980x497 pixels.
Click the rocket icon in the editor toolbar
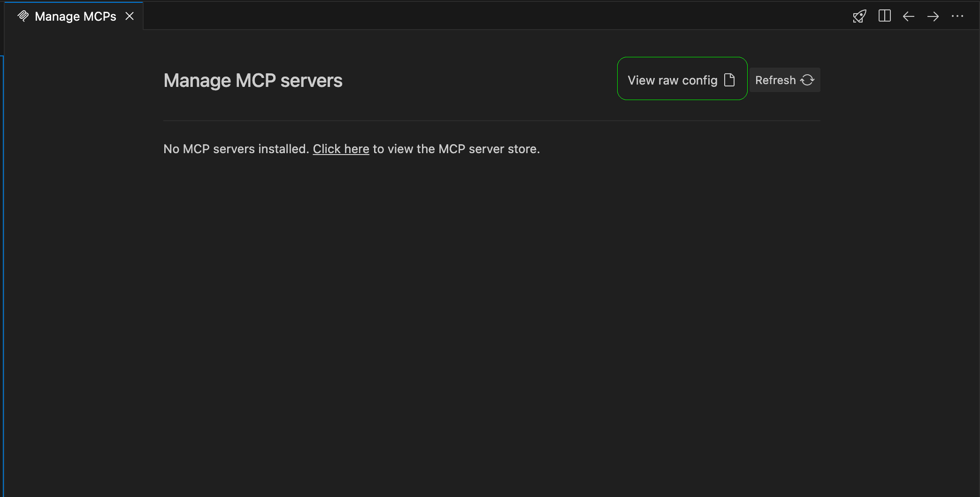[859, 16]
